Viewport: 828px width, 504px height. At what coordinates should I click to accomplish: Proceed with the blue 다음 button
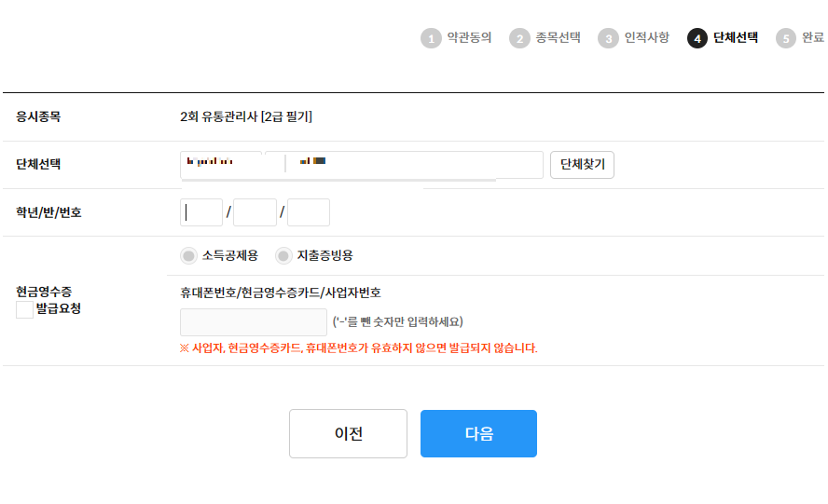[x=478, y=433]
